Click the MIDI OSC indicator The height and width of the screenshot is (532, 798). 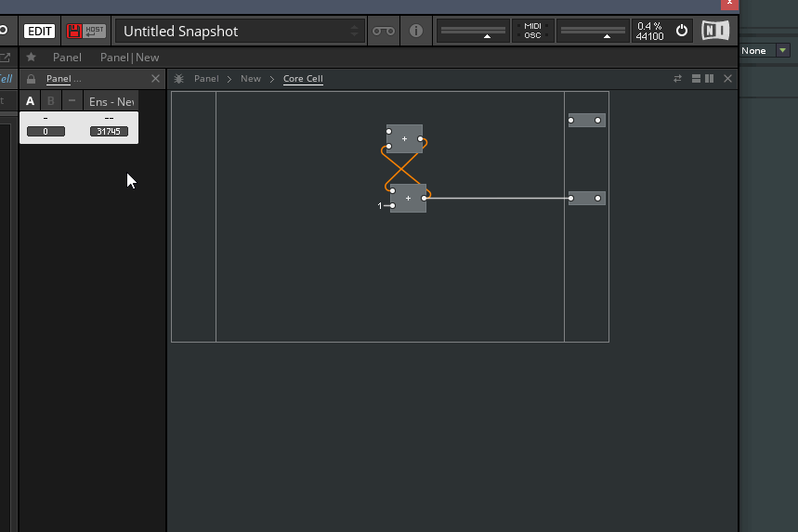click(x=532, y=31)
